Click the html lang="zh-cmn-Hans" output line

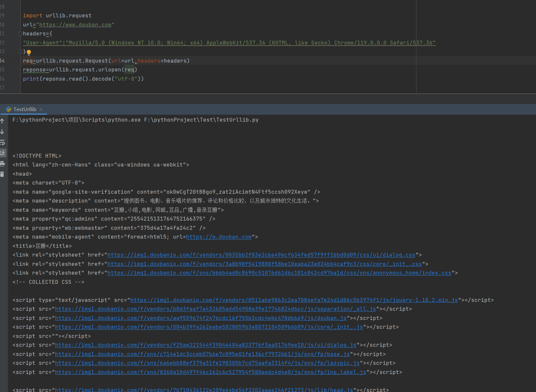(x=101, y=165)
